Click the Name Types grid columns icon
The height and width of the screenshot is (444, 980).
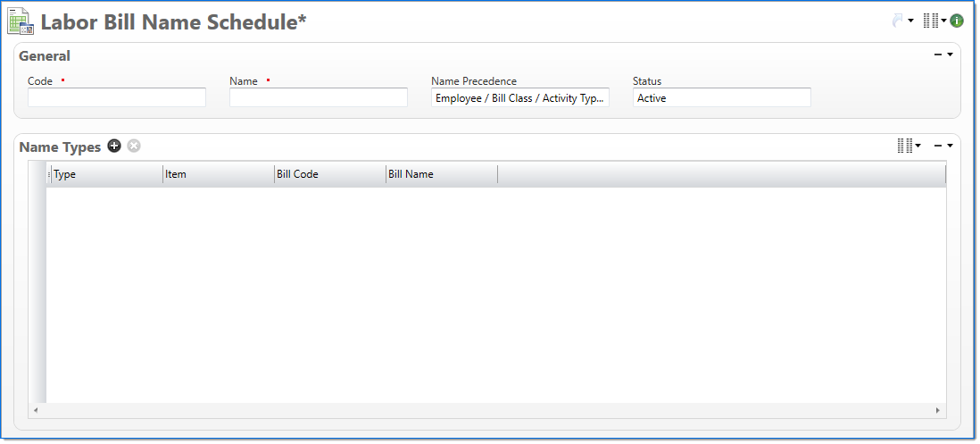coord(905,146)
